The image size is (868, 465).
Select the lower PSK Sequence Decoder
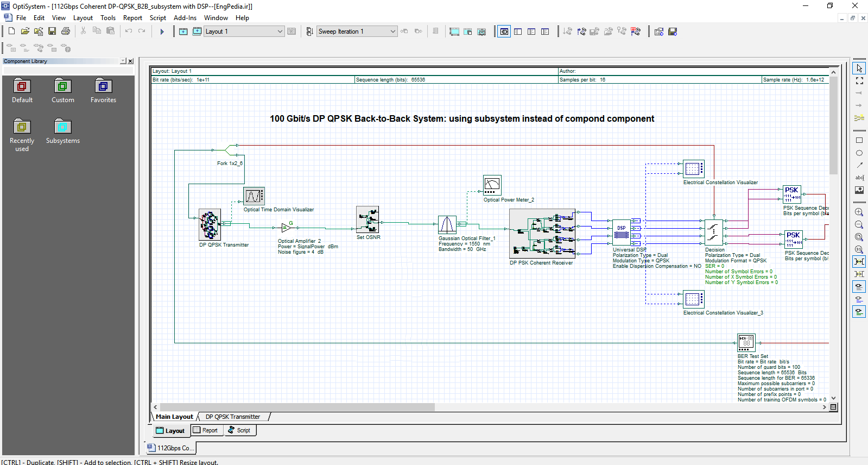click(x=793, y=240)
